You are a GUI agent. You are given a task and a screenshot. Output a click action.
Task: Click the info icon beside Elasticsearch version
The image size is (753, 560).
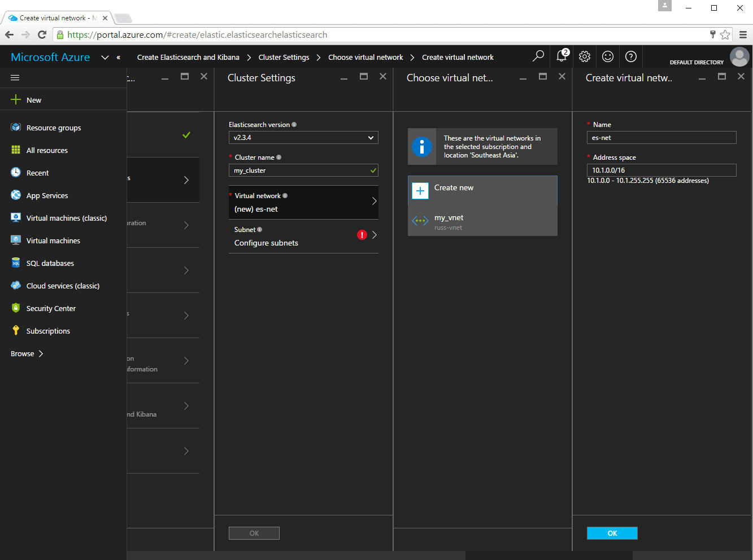pyautogui.click(x=294, y=125)
